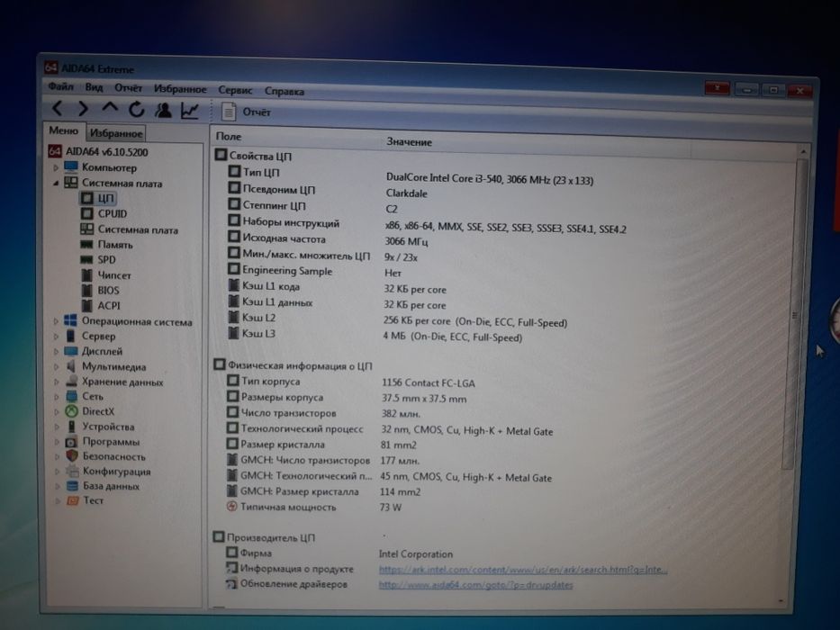Select the Системная плата child item

pyautogui.click(x=129, y=229)
